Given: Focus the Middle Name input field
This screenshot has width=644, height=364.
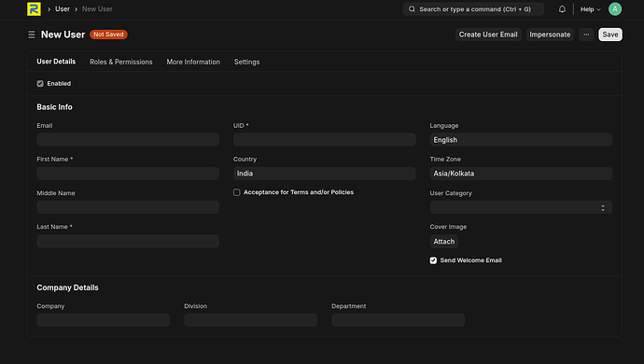Looking at the screenshot, I should (x=128, y=207).
